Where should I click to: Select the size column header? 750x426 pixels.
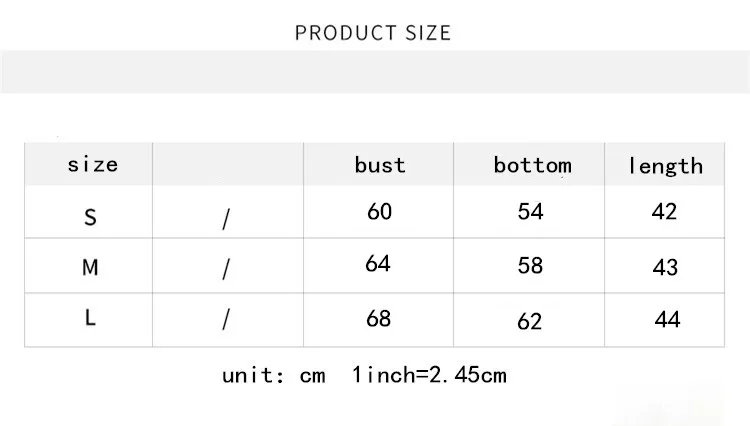(x=92, y=164)
